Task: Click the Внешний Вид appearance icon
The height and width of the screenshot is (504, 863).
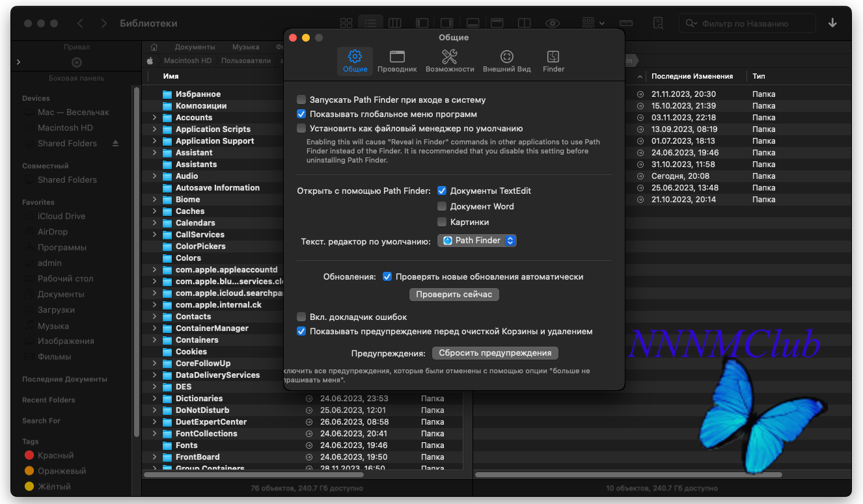Action: click(506, 60)
